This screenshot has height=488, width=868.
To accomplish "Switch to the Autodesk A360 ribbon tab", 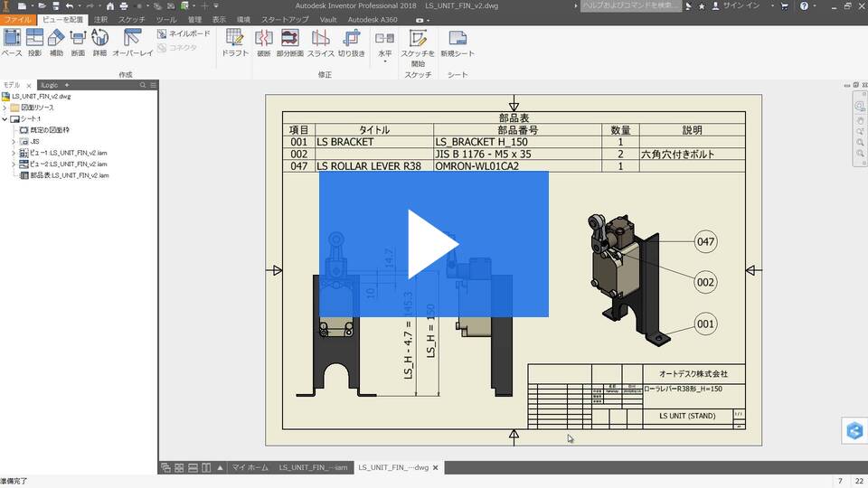I will coord(372,19).
